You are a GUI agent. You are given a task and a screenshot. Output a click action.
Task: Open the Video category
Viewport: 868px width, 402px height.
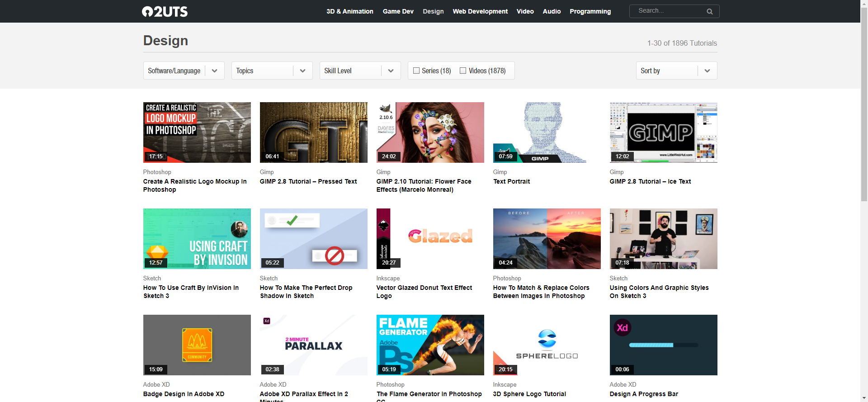[x=525, y=11]
